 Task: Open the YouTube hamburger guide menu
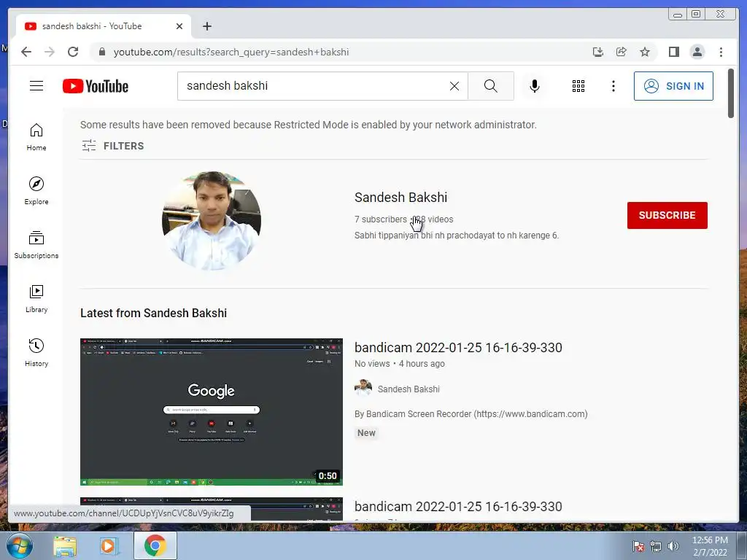click(36, 86)
